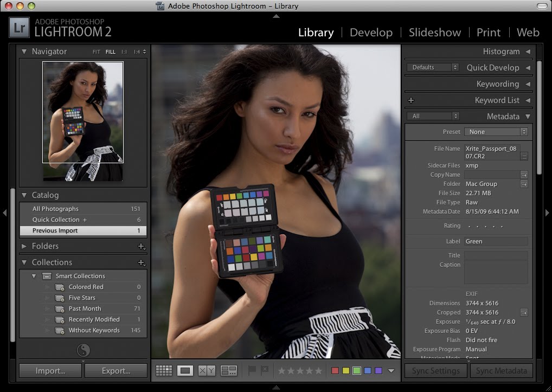Expand the Histogram panel
The height and width of the screenshot is (392, 552).
pos(528,52)
